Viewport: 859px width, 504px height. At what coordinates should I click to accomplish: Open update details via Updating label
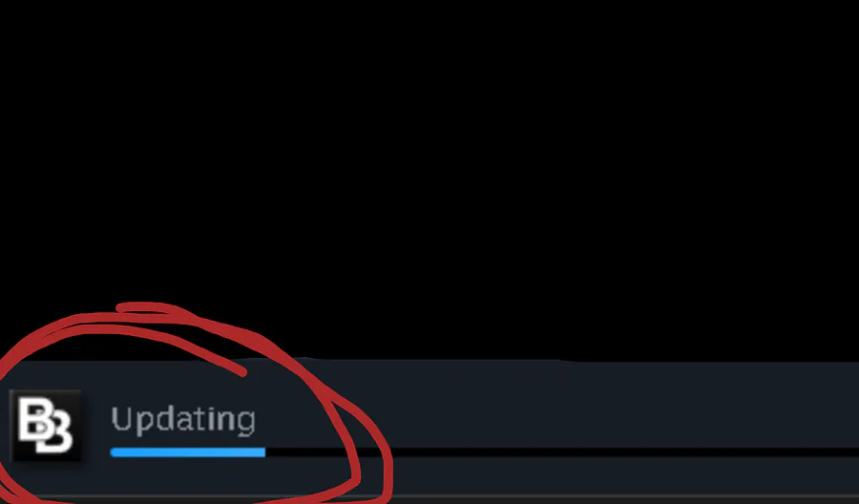point(183,420)
